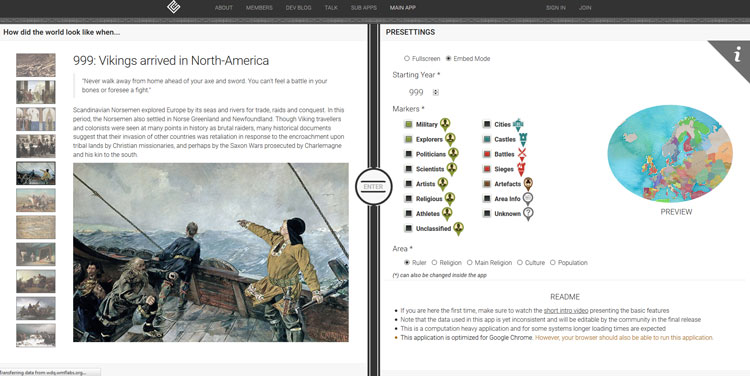Image resolution: width=750 pixels, height=376 pixels.
Task: Open the info corner icon
Action: [x=737, y=54]
